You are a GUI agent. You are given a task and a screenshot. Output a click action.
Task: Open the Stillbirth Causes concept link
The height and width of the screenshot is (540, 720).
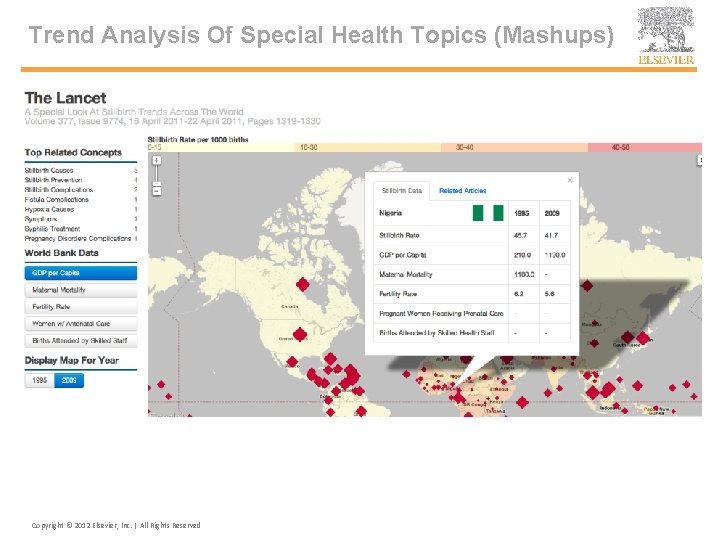[x=49, y=171]
